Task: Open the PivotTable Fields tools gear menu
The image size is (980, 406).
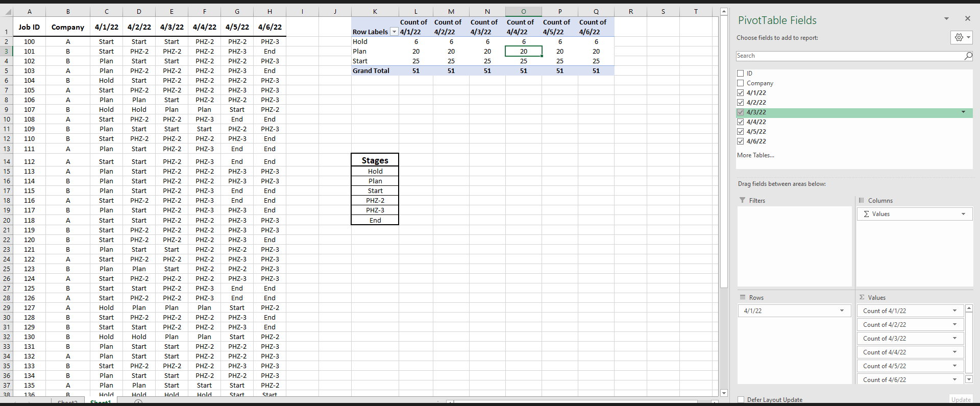Action: (x=961, y=37)
